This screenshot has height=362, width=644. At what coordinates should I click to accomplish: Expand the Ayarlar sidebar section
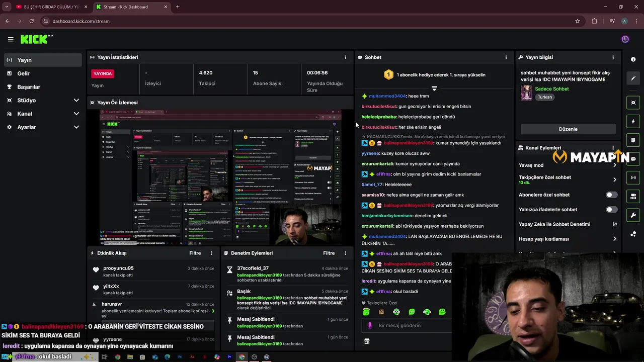coord(76,127)
